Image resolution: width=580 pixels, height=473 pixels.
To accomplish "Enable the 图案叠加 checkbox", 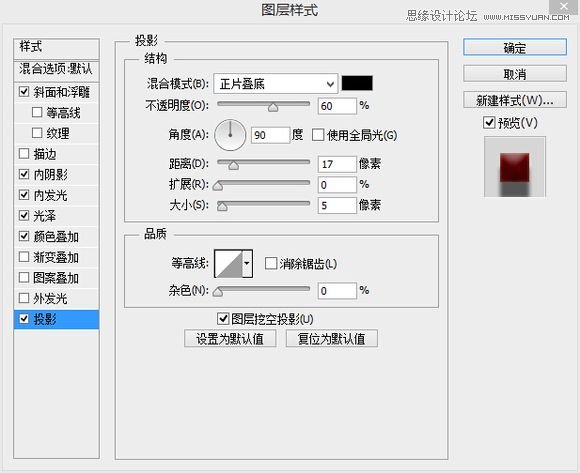I will click(x=24, y=277).
